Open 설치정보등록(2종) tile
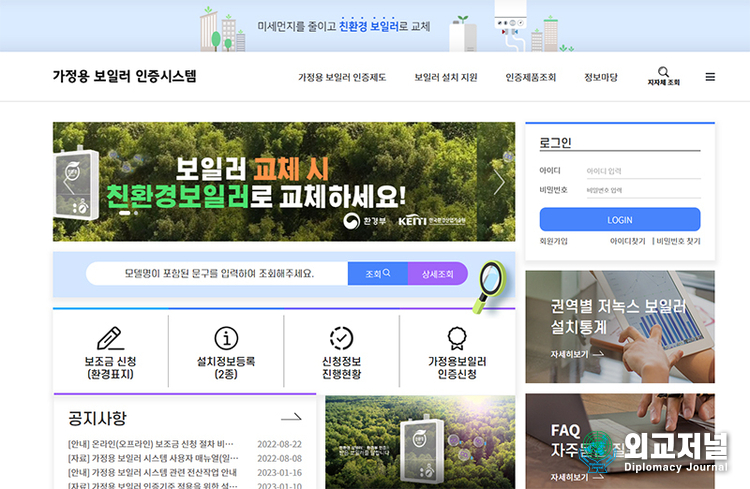This screenshot has height=489, width=750. [x=226, y=351]
